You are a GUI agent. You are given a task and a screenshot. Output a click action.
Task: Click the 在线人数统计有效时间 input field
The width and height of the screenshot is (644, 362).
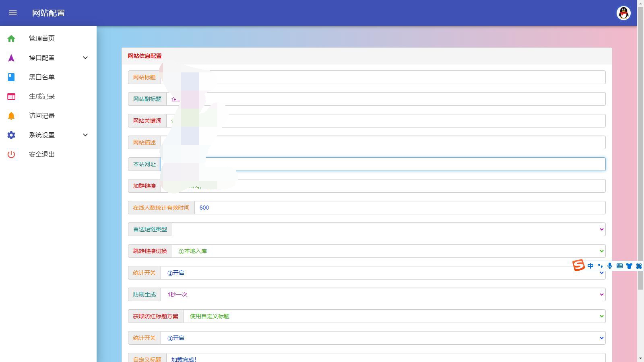[399, 208]
